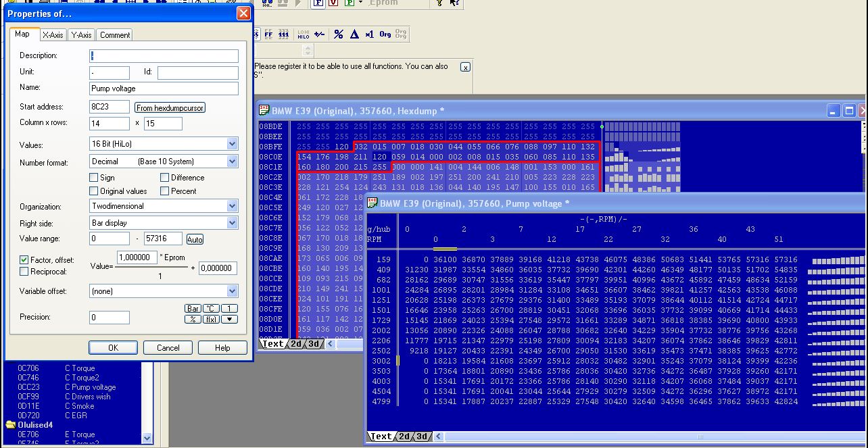Switch to the Y-Axis tab
868x448 pixels.
(x=81, y=35)
